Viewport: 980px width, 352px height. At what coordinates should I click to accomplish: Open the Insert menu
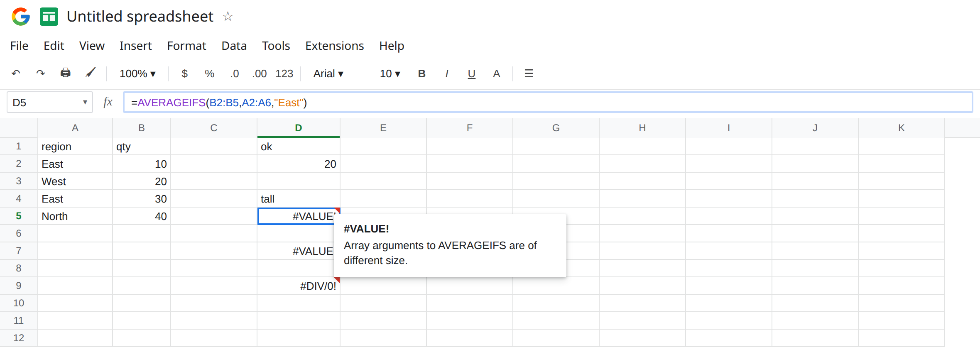(x=135, y=46)
